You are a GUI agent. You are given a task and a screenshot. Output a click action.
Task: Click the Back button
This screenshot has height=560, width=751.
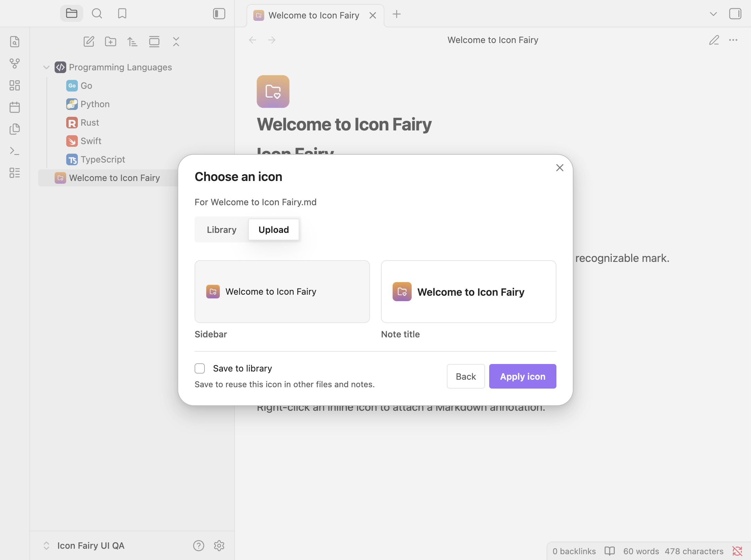[466, 376]
